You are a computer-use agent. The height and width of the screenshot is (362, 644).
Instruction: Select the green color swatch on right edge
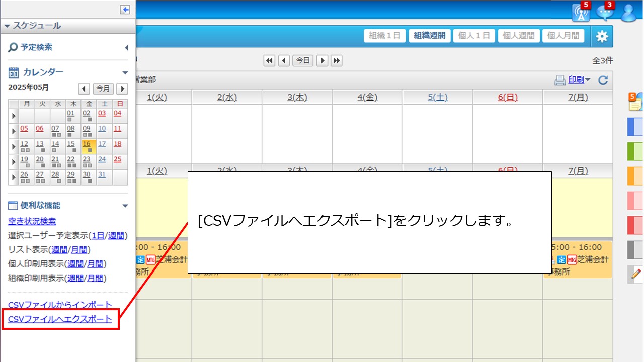point(635,150)
